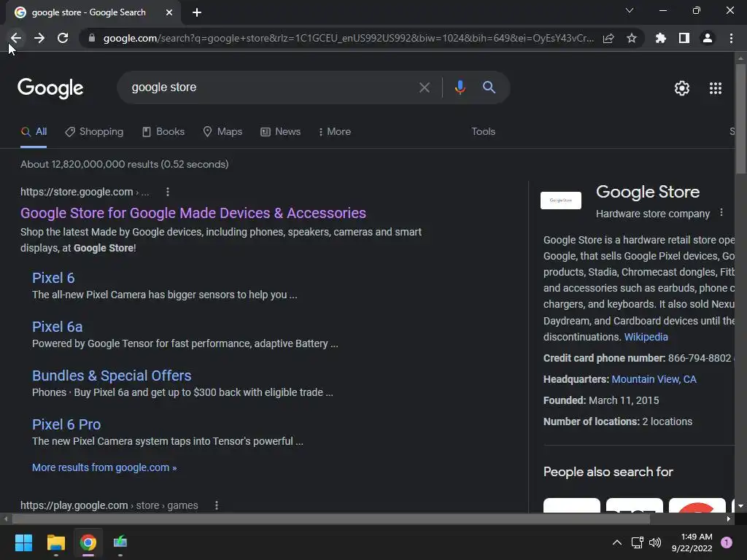
Task: Click the horizontal scrollbar thumb
Action: click(331, 519)
